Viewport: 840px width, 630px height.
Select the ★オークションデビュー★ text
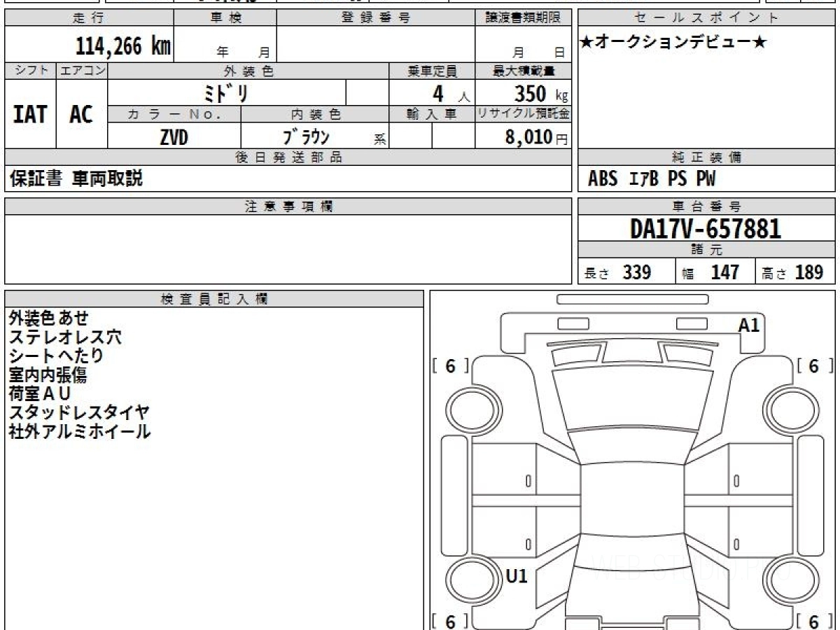click(x=673, y=43)
